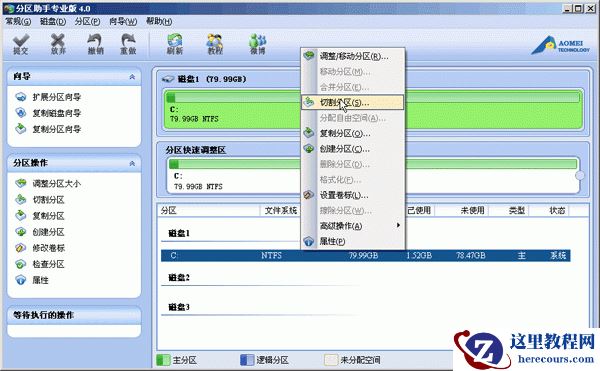Click the 未使用 column header
Screen dimensions: 600x371
tap(472, 210)
